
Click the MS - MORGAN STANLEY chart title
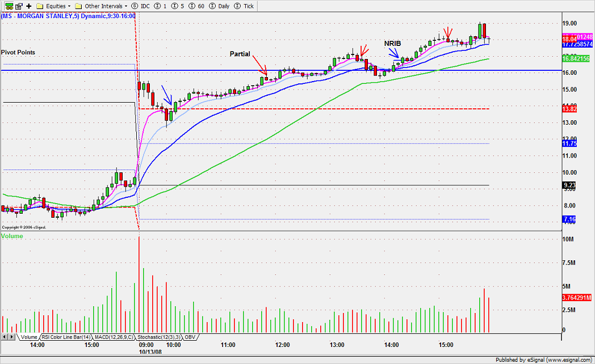click(68, 16)
